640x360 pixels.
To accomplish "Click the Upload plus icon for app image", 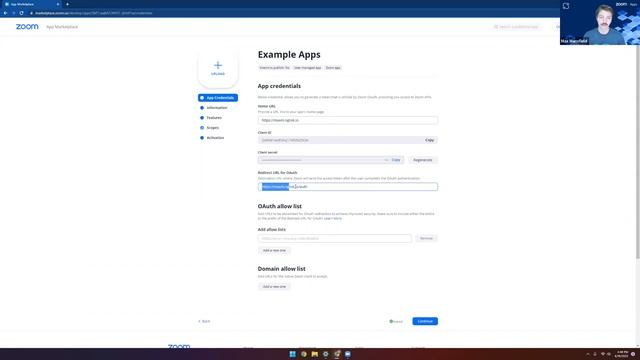I will [218, 65].
